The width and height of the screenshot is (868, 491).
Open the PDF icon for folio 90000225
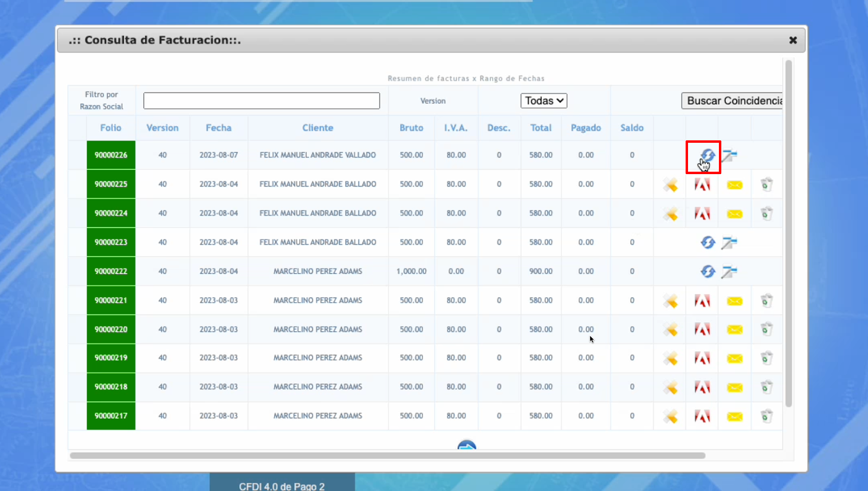point(702,184)
